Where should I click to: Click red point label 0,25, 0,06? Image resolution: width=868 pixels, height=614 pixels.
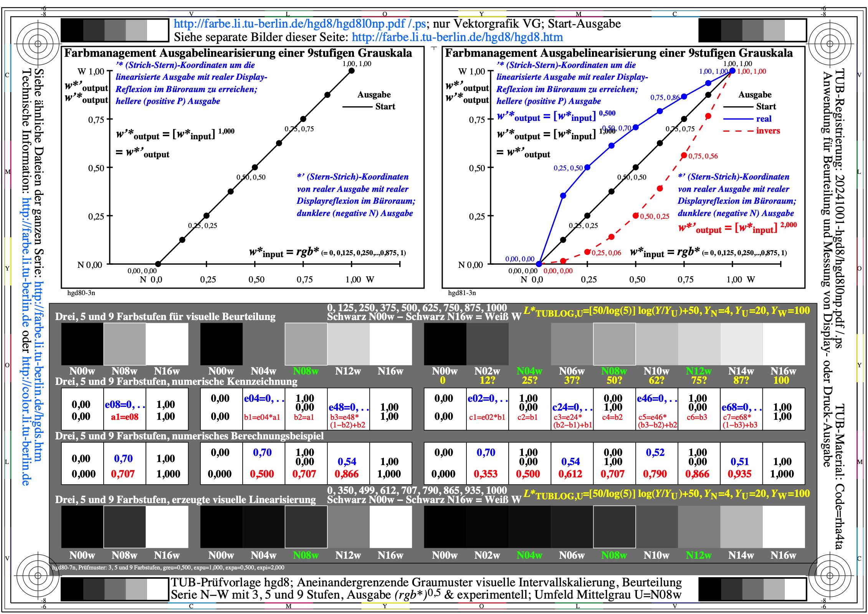[606, 253]
